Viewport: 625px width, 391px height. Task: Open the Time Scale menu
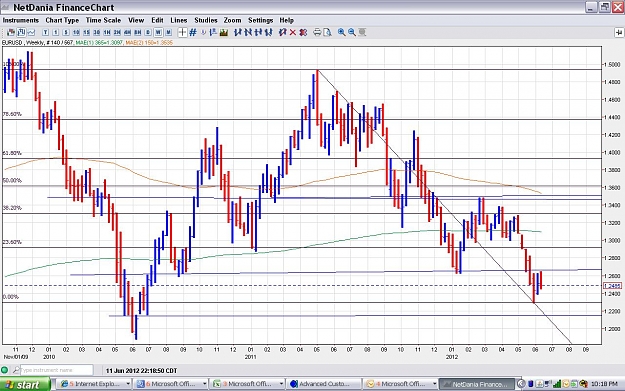point(103,20)
